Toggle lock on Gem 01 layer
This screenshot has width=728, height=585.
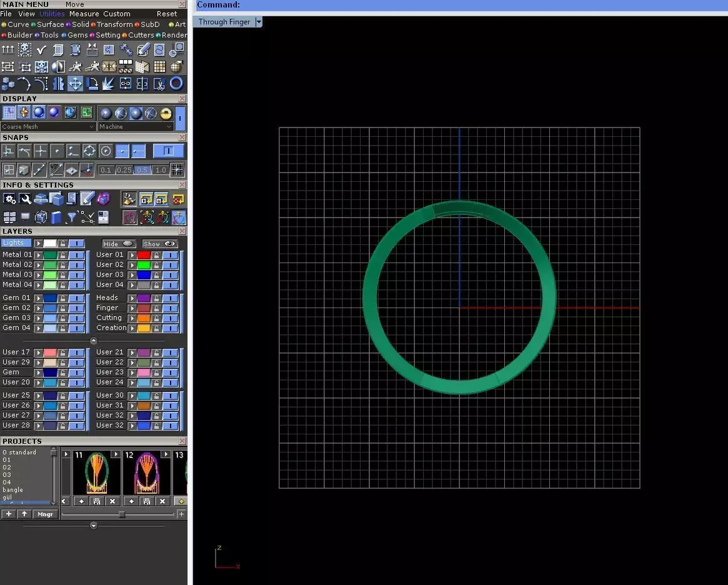click(62, 298)
